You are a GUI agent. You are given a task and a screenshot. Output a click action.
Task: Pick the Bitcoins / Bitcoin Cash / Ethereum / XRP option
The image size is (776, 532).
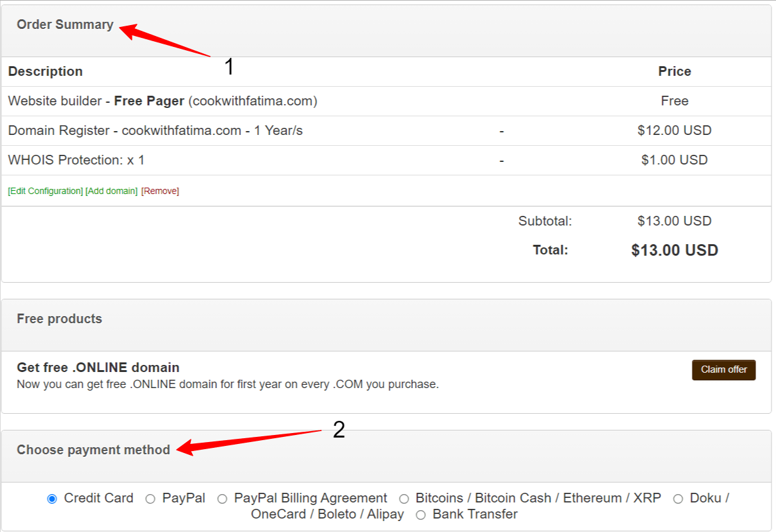403,498
